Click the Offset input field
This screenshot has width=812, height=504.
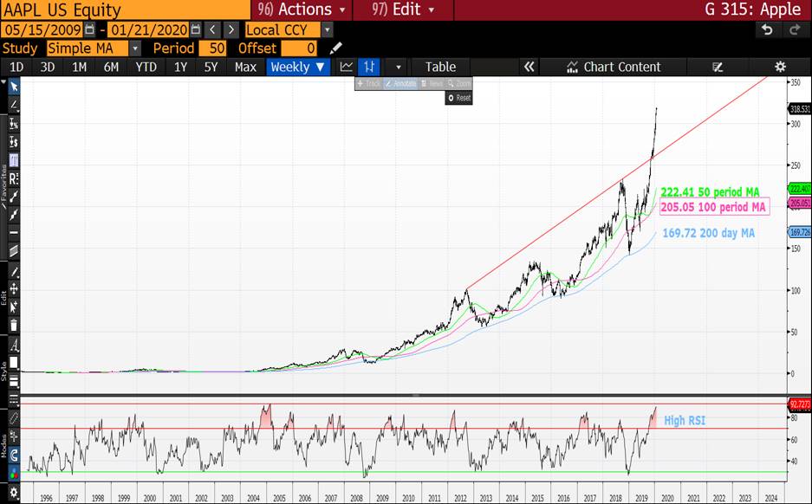(299, 48)
